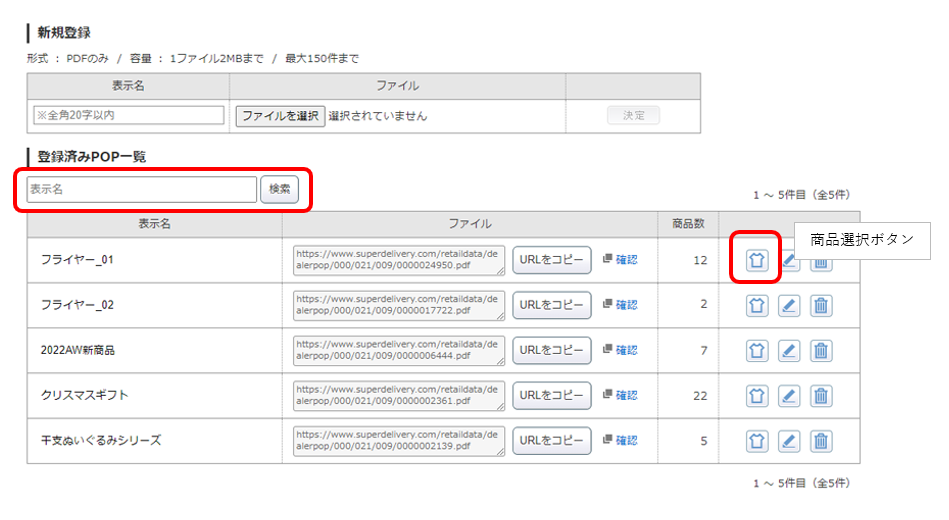Copy URL for クリスマスギフト
949x520 pixels.
551,395
